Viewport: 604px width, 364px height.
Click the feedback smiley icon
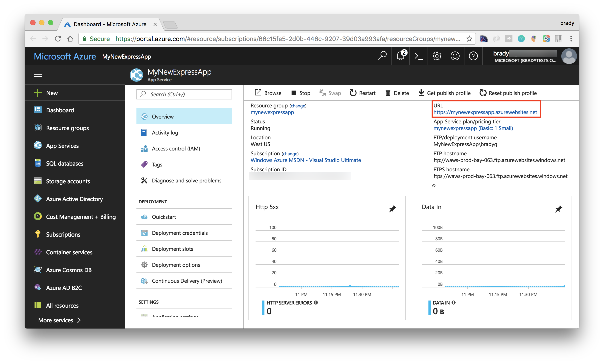pyautogui.click(x=455, y=56)
